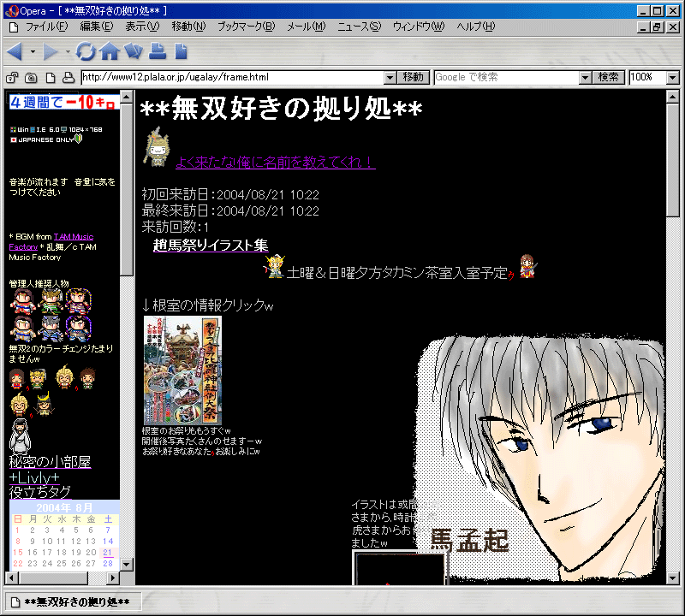Open the 100% zoom level dropdown
685x616 pixels.
673,78
